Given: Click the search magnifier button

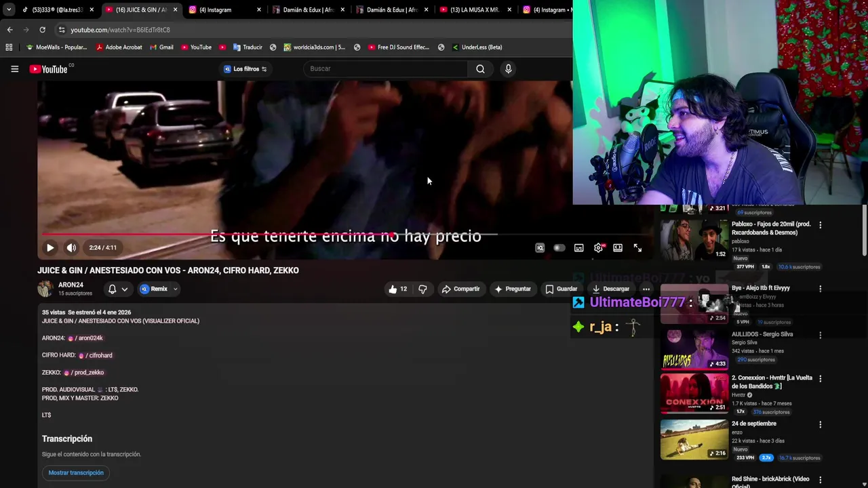Looking at the screenshot, I should click(x=480, y=68).
